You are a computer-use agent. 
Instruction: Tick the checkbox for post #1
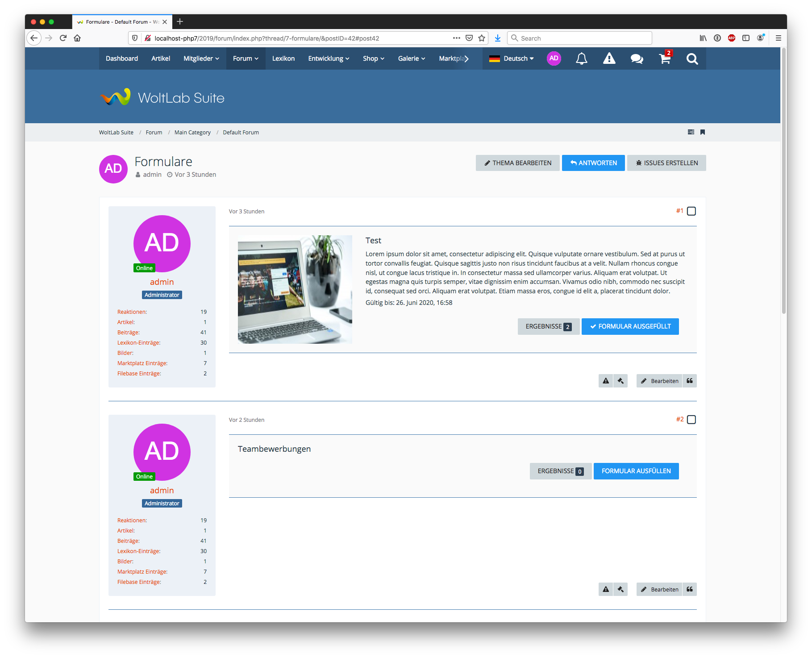coord(691,211)
